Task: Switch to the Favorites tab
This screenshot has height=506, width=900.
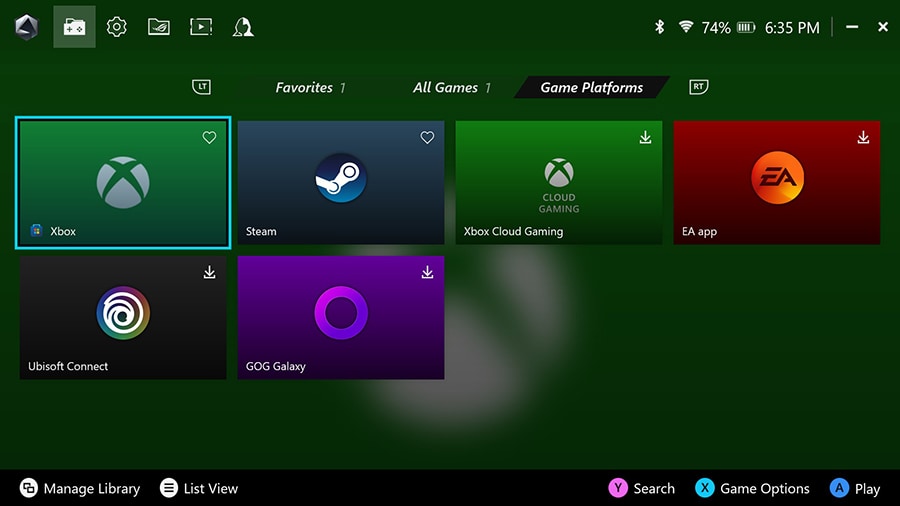Action: tap(310, 88)
